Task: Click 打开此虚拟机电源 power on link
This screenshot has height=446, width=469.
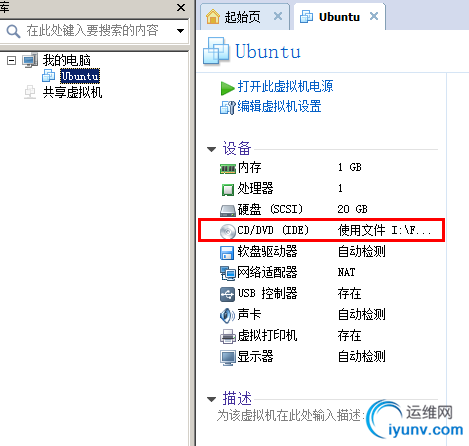Action: (x=285, y=86)
